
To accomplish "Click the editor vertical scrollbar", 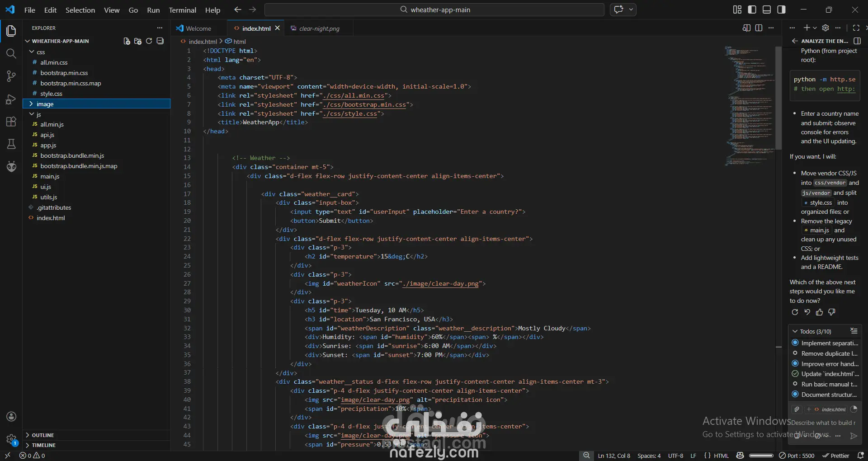I will pos(778,97).
